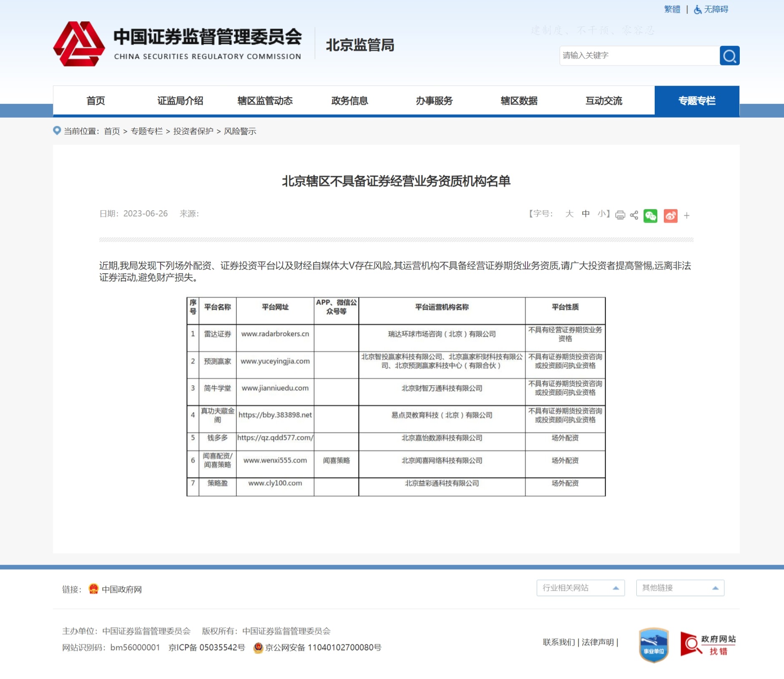Go to 投资者保护 in breadcrumb
Screen dimensions: 784x679
[193, 131]
